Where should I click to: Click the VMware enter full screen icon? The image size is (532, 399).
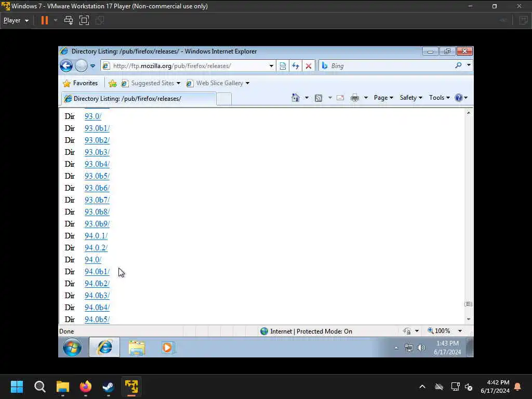84,20
